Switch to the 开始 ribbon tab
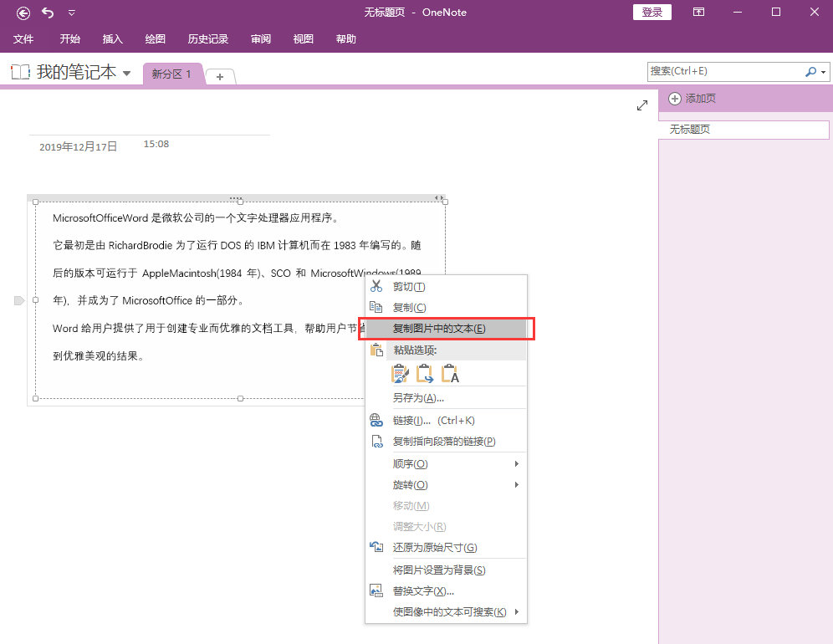 tap(69, 38)
